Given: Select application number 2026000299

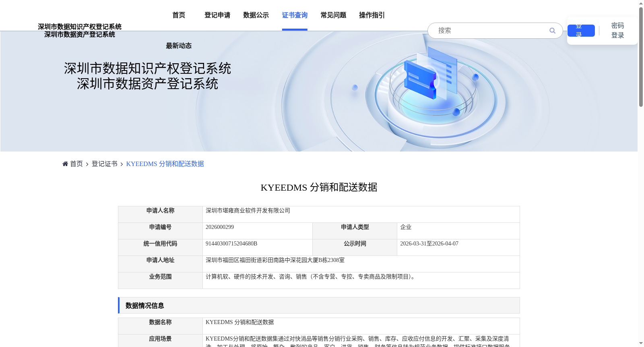Looking at the screenshot, I should pos(220,227).
